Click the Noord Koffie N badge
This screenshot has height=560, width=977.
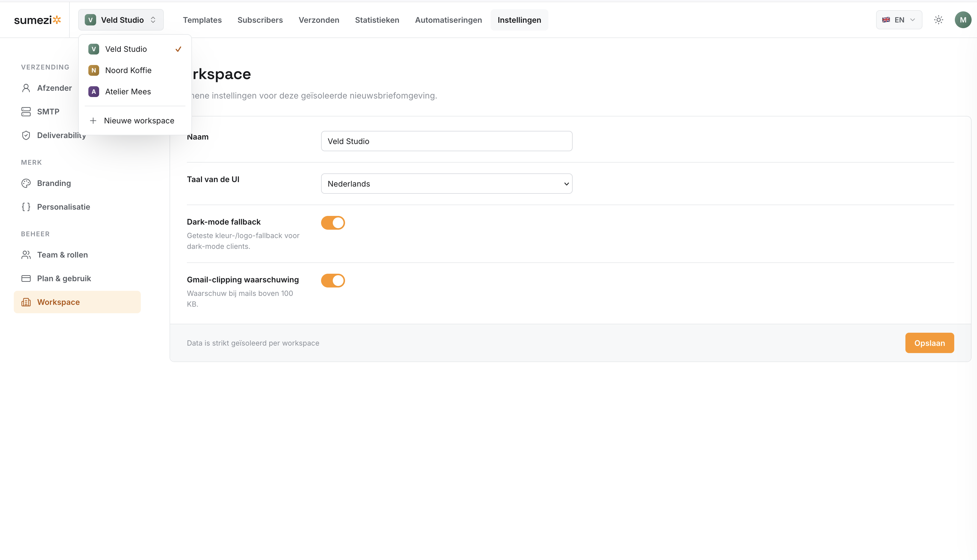[x=93, y=70]
